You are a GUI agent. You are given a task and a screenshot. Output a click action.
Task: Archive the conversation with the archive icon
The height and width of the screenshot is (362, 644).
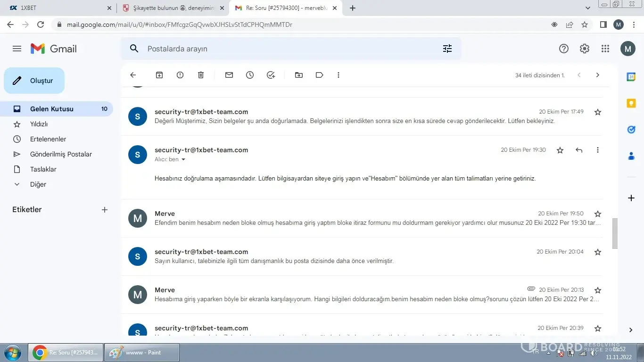tap(159, 75)
